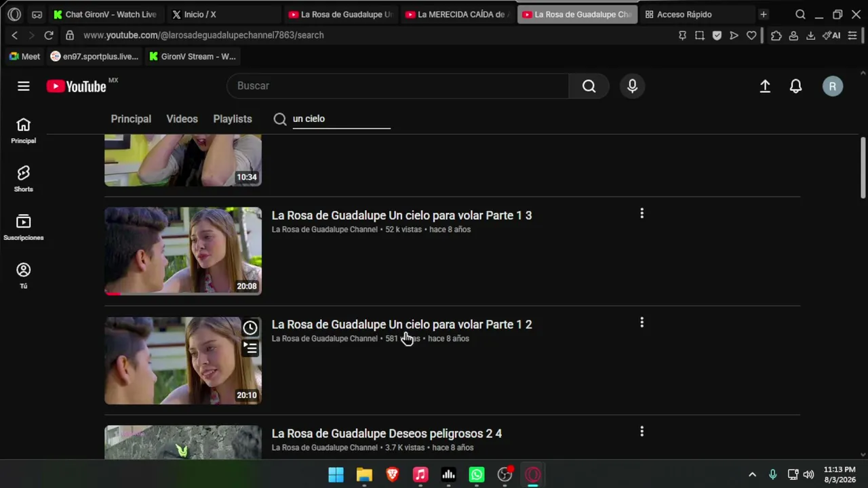Viewport: 868px width, 488px height.
Task: Open the GironV Stream bookmark
Action: [193, 56]
